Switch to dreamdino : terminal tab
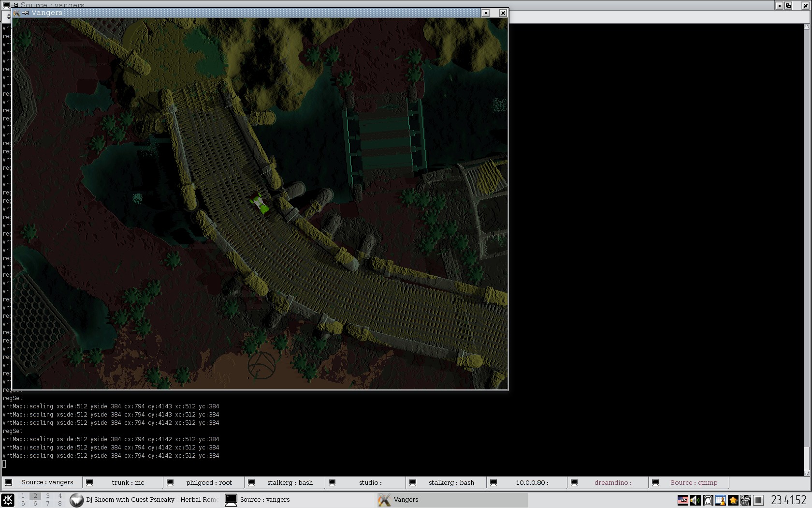The width and height of the screenshot is (812, 508). click(x=608, y=482)
